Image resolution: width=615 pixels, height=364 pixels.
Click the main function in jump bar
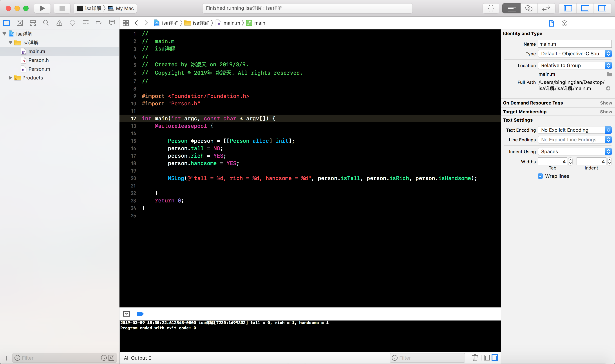coord(255,23)
